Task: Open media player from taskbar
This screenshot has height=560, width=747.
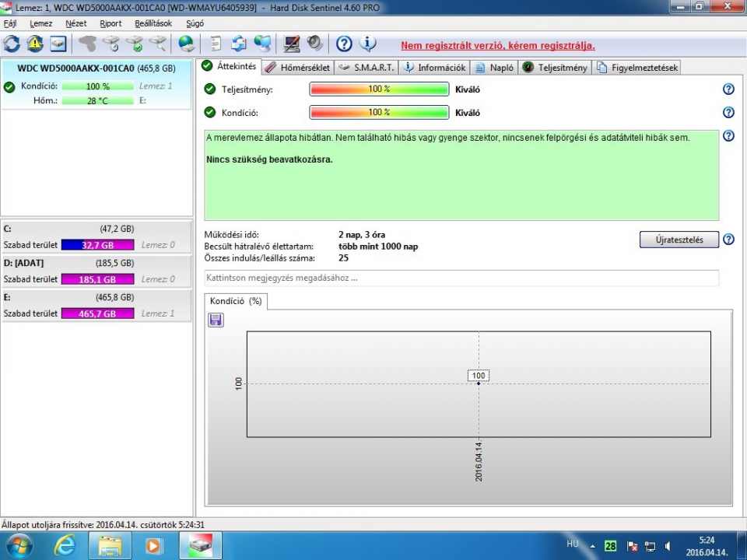Action: click(153, 546)
